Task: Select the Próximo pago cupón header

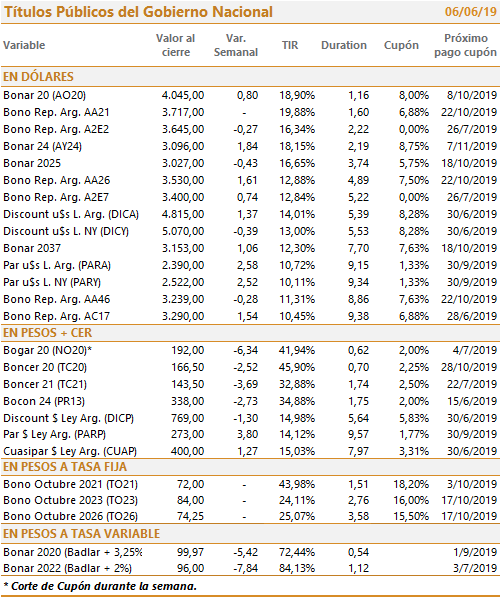Action: tap(465, 45)
